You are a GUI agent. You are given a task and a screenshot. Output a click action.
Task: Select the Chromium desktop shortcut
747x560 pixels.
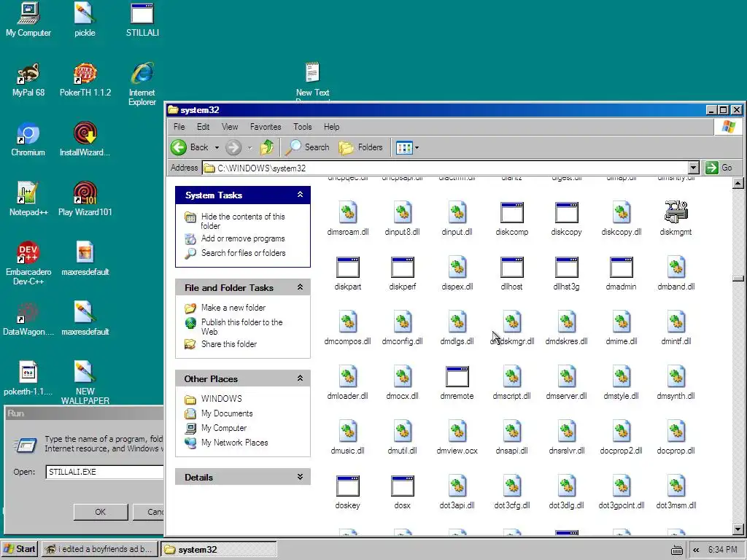point(28,139)
